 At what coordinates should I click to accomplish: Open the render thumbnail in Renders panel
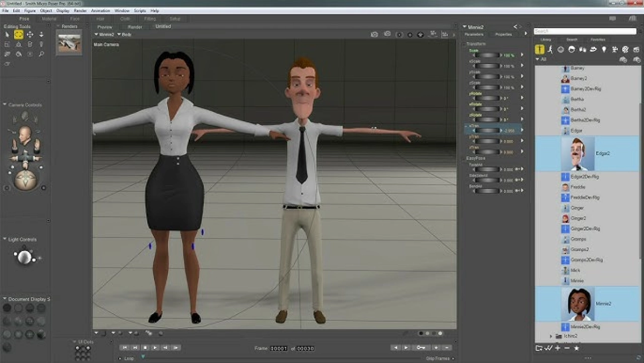click(69, 42)
